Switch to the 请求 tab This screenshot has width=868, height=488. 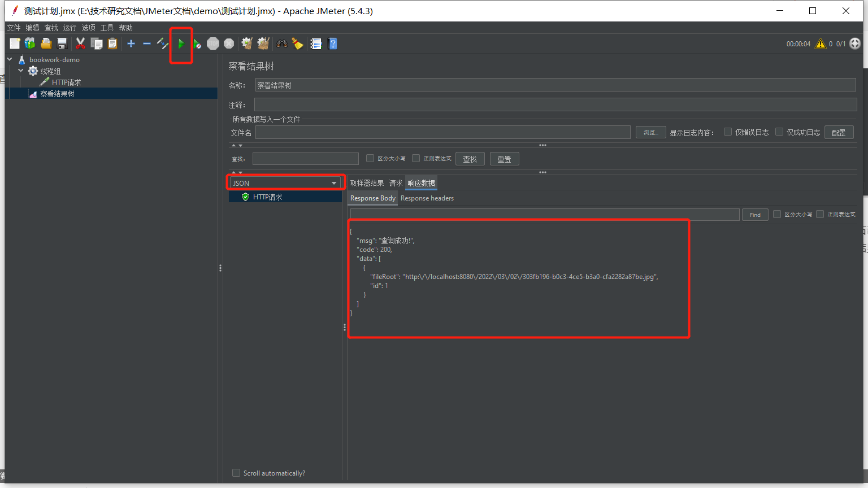396,183
